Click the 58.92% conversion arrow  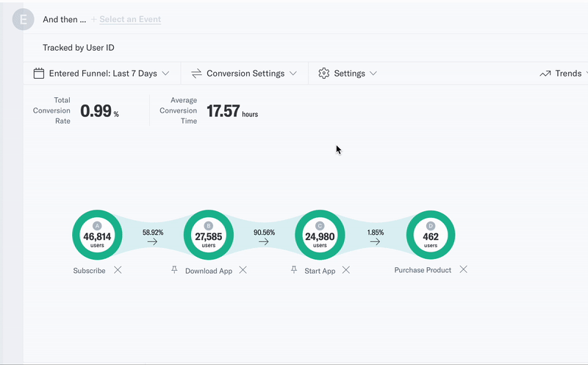(152, 242)
